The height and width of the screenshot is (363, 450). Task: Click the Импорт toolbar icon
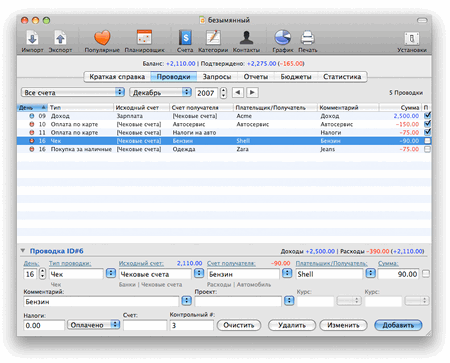coord(32,38)
